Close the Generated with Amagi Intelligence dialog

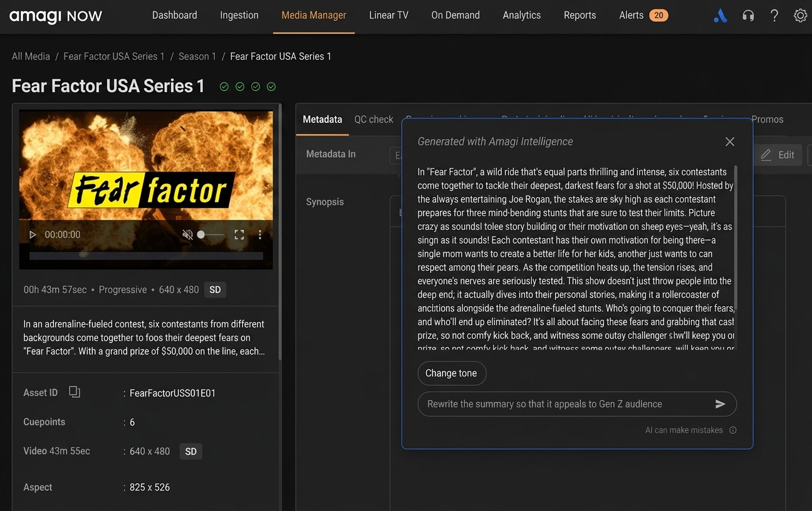tap(730, 142)
